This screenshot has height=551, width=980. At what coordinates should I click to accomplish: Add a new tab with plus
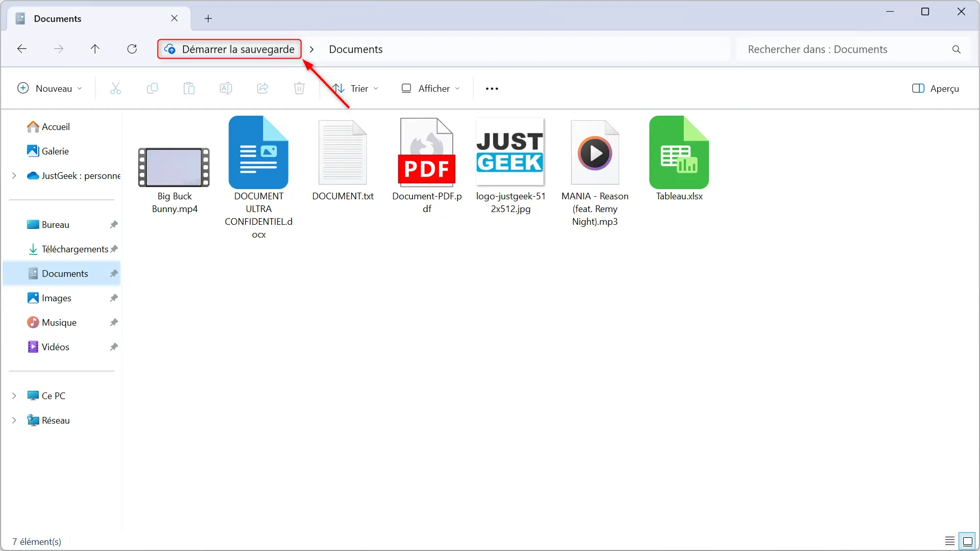tap(208, 19)
